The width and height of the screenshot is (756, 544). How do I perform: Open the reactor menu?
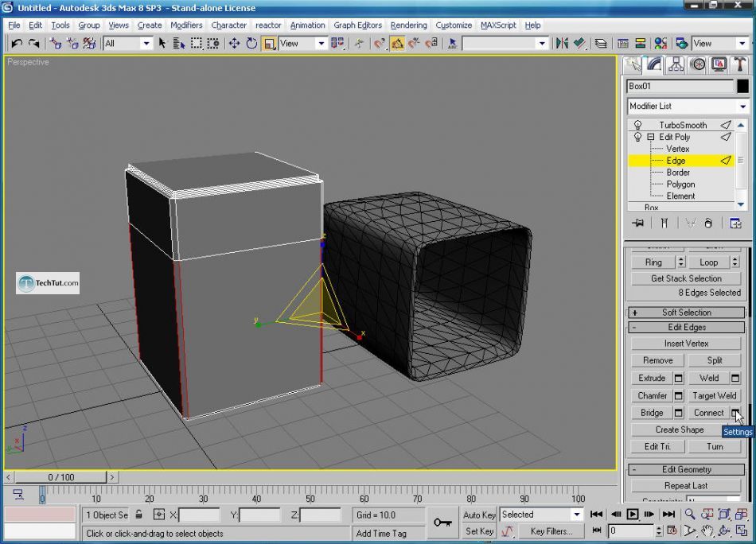coord(268,25)
